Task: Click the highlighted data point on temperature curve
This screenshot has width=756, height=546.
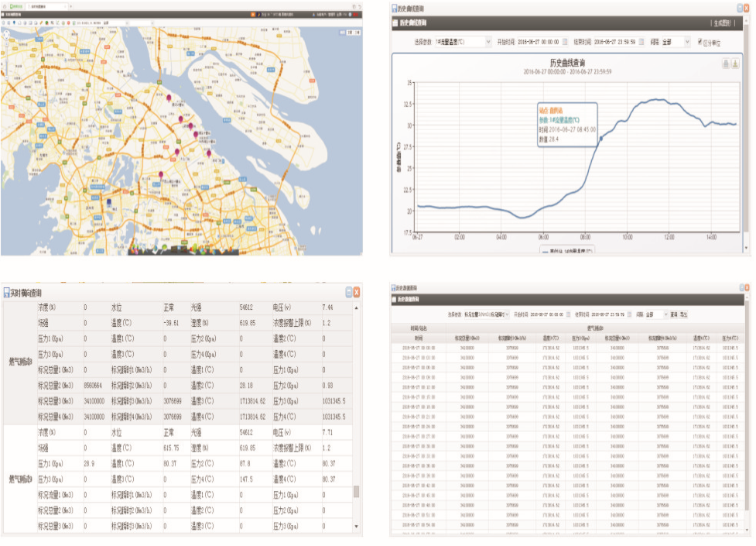Action: [600, 139]
